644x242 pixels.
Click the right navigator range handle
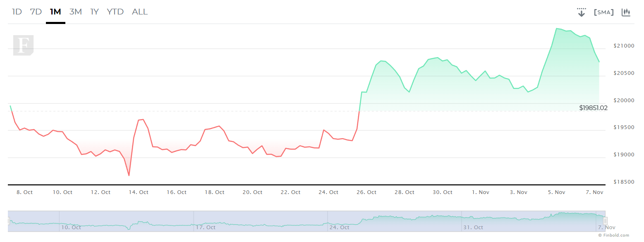605,221
